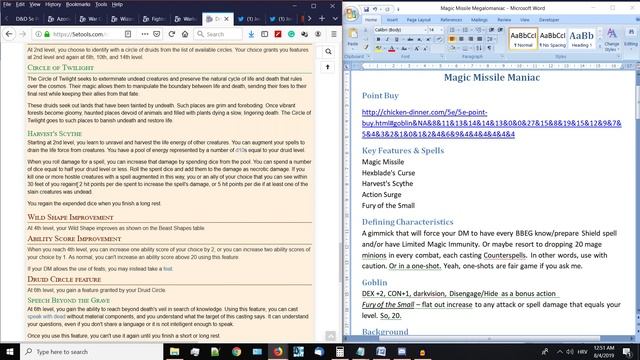Viewport: 640px width, 360px height.
Task: Undo the last action in Word
Action: pyautogui.click(x=375, y=9)
